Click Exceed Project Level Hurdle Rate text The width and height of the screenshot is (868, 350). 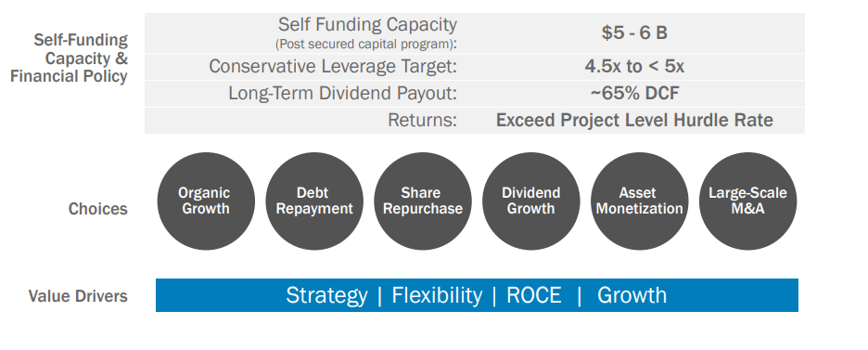pos(634,120)
